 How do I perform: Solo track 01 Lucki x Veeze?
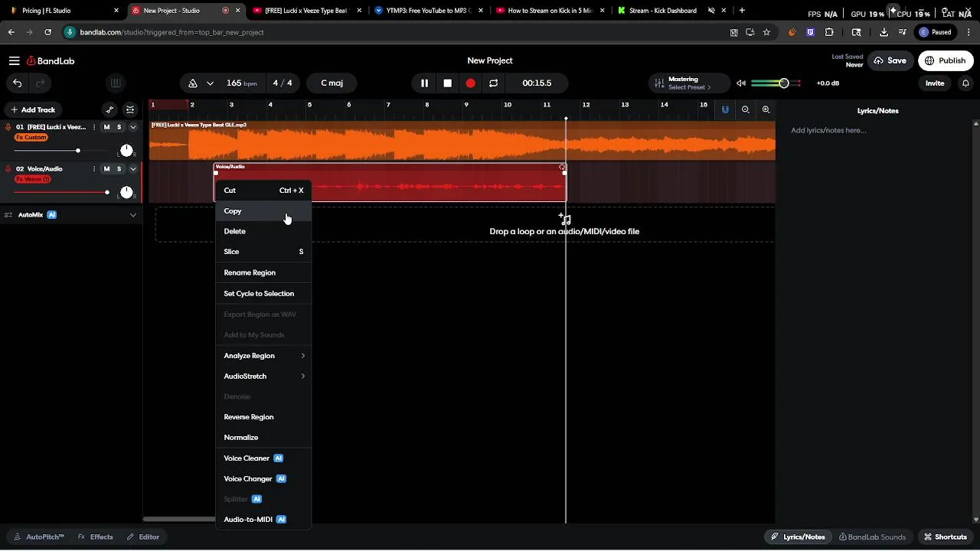[x=119, y=127]
